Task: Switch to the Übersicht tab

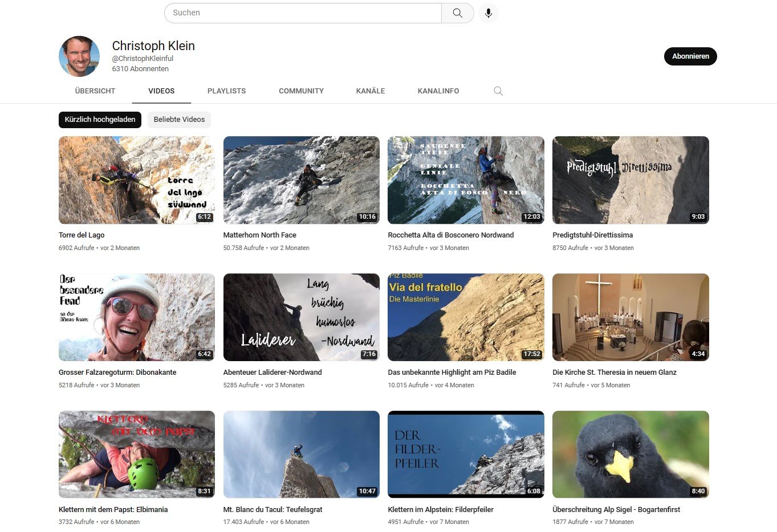Action: click(95, 91)
